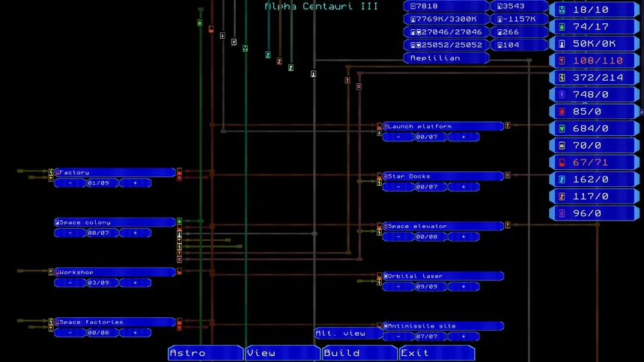Click the orange output icon right of Space elevator
The width and height of the screenshot is (644, 362).
(508, 225)
